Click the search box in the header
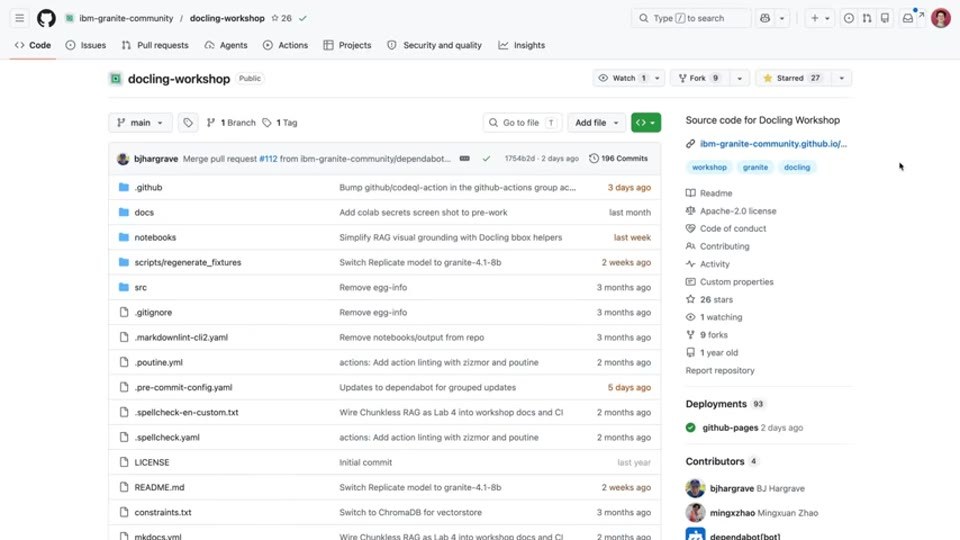The width and height of the screenshot is (960, 540). tap(691, 18)
